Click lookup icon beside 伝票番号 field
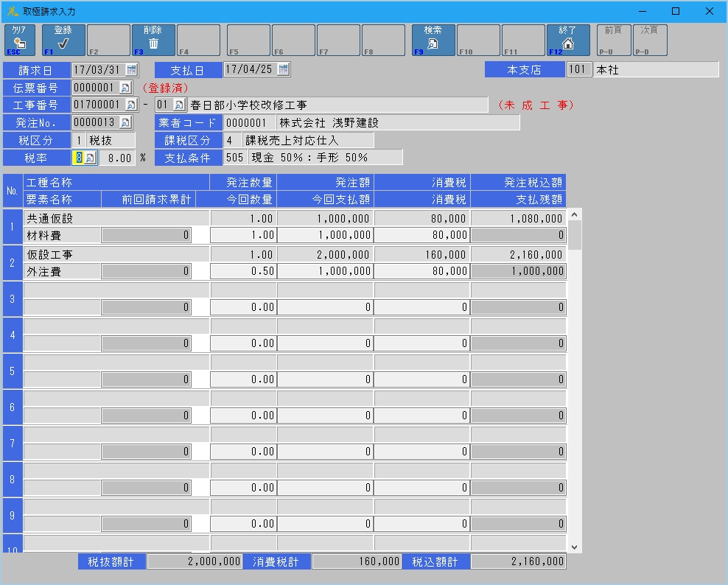The width and height of the screenshot is (728, 585). click(125, 88)
